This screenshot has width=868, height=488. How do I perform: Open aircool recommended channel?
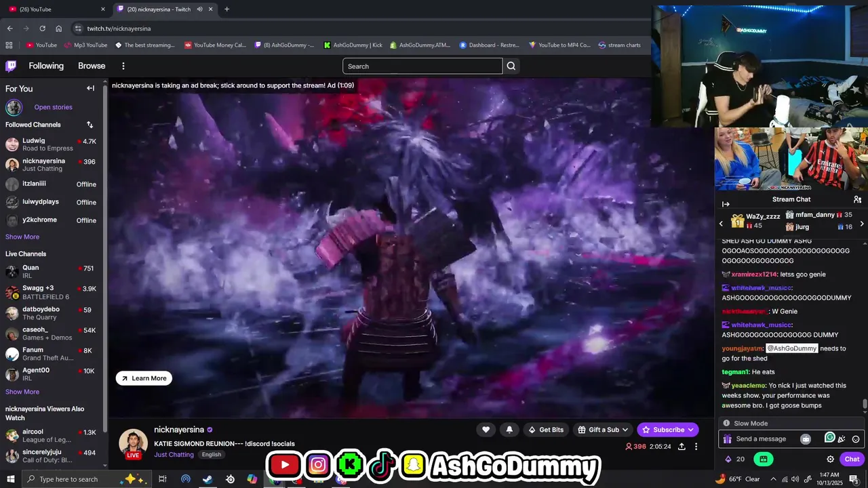point(52,435)
